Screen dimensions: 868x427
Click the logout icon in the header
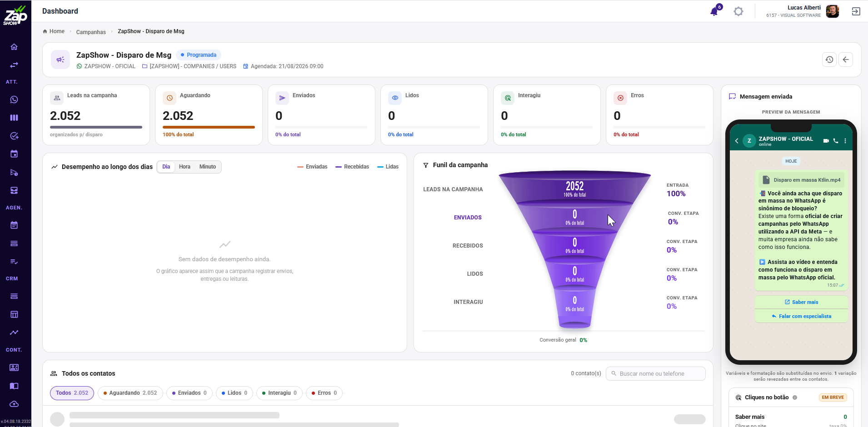[x=856, y=11]
